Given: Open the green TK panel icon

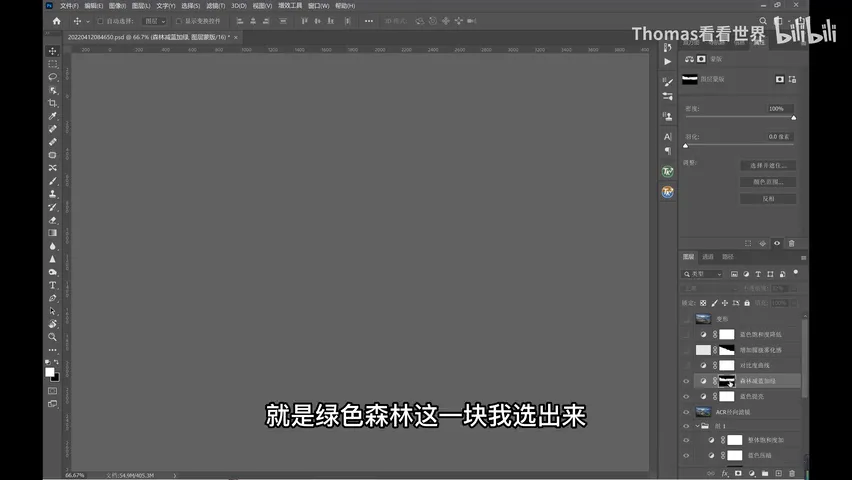Looking at the screenshot, I should 668,172.
